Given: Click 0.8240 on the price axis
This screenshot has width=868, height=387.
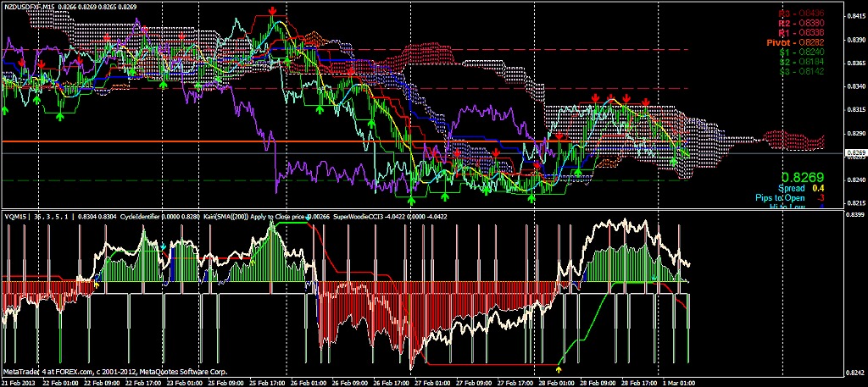Looking at the screenshot, I should point(854,180).
